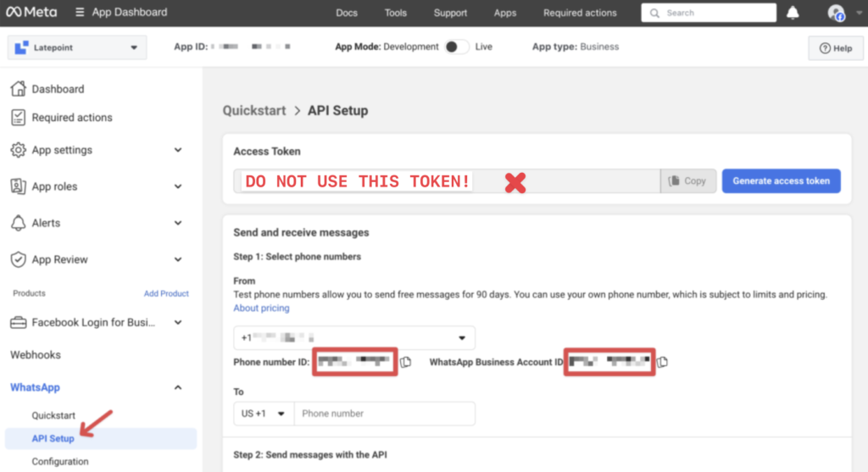Expand the App roles section
The height and width of the screenshot is (472, 868).
(x=178, y=186)
